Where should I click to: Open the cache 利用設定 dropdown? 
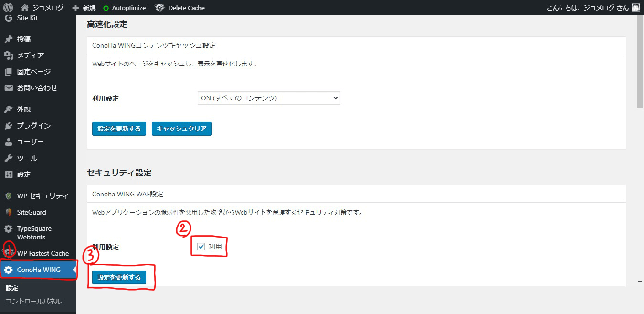[269, 98]
